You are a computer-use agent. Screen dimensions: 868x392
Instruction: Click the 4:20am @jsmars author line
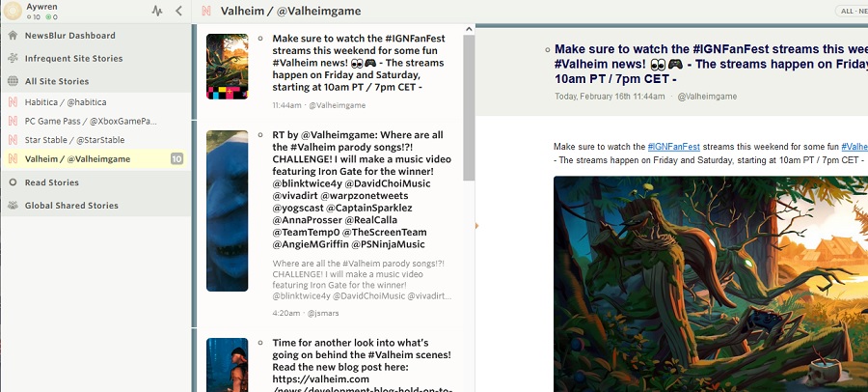pos(306,313)
